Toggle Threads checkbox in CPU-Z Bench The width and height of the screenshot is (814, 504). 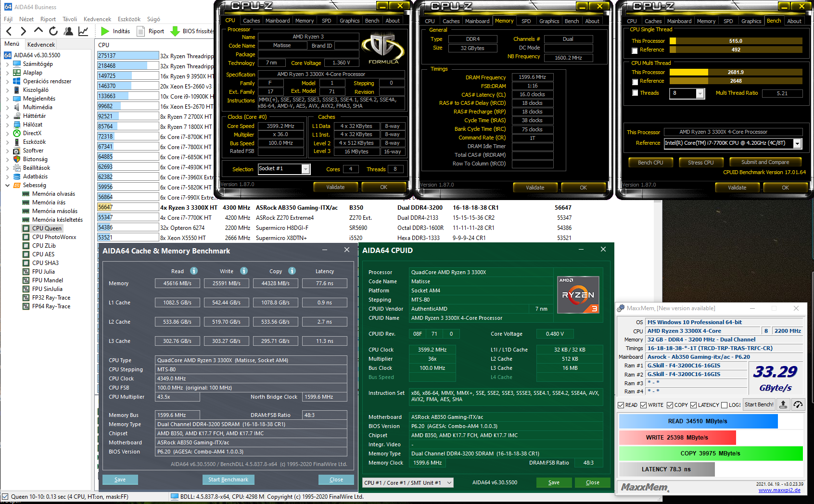[x=635, y=93]
